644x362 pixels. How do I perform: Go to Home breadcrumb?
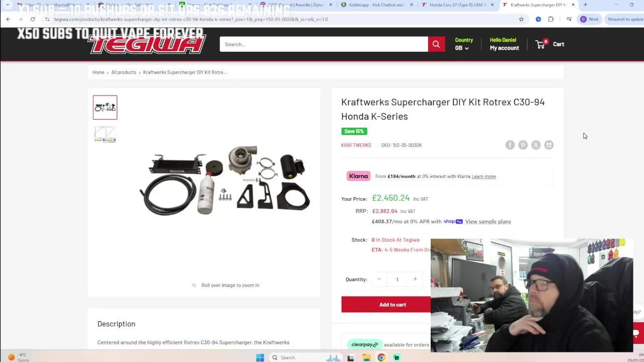click(x=98, y=72)
